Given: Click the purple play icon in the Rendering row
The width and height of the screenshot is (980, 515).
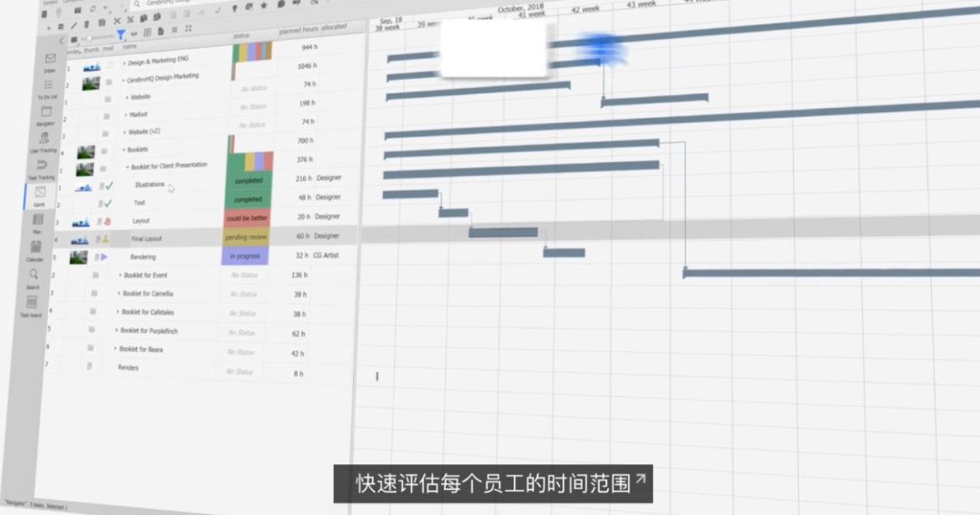Looking at the screenshot, I should pyautogui.click(x=104, y=257).
